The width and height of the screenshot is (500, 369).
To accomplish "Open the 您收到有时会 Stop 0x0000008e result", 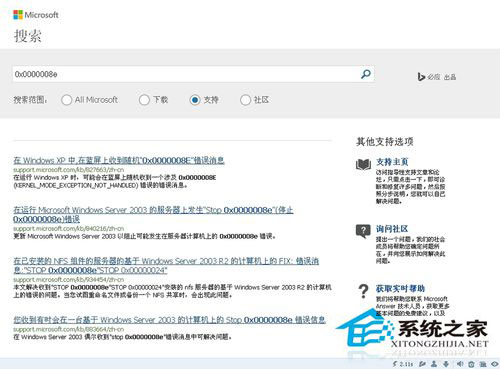I will tap(169, 320).
